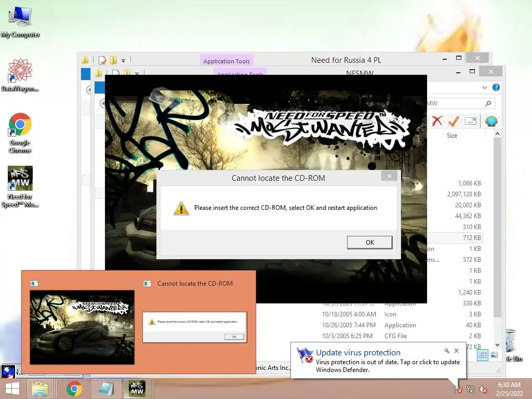
Task: Click Properties quick access icon in Need for Russia window
Action: (102, 60)
